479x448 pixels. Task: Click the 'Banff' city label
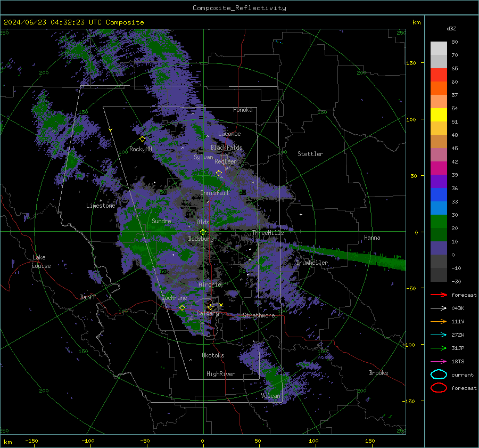(x=88, y=297)
